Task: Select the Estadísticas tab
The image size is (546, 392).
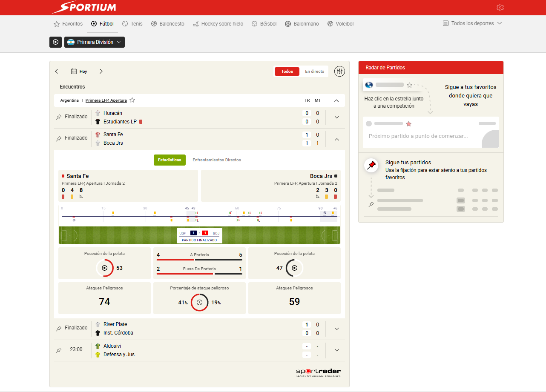Action: click(170, 160)
